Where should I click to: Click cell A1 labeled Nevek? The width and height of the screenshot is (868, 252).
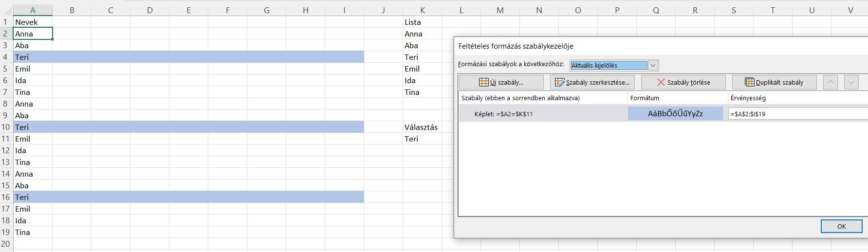click(x=33, y=22)
